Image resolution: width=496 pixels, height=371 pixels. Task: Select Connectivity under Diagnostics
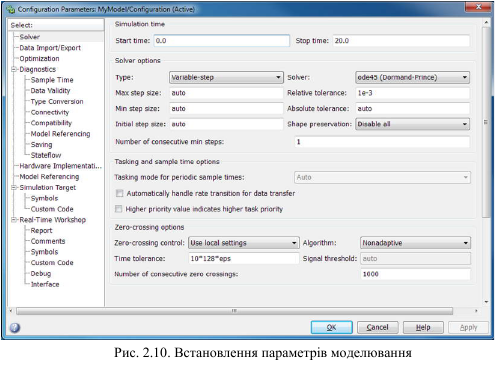(50, 112)
